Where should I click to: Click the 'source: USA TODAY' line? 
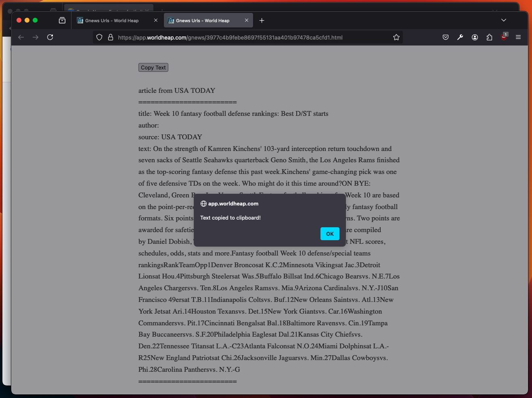tap(170, 137)
